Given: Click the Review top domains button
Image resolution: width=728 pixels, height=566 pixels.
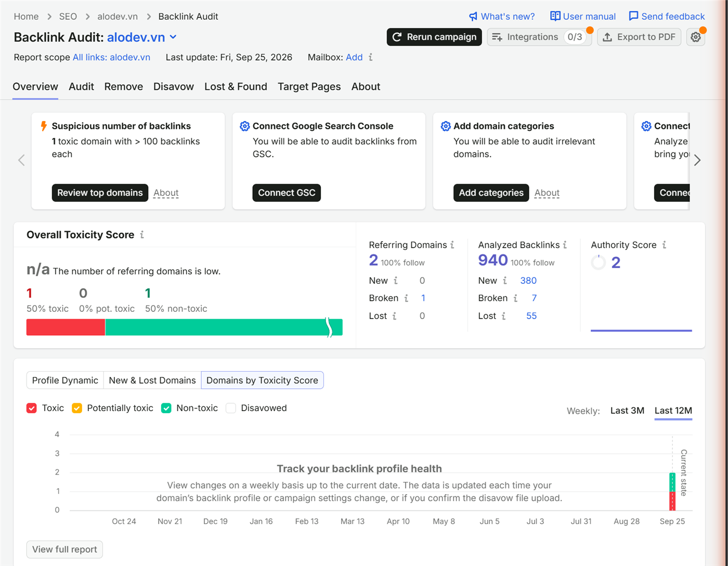Looking at the screenshot, I should pos(100,193).
